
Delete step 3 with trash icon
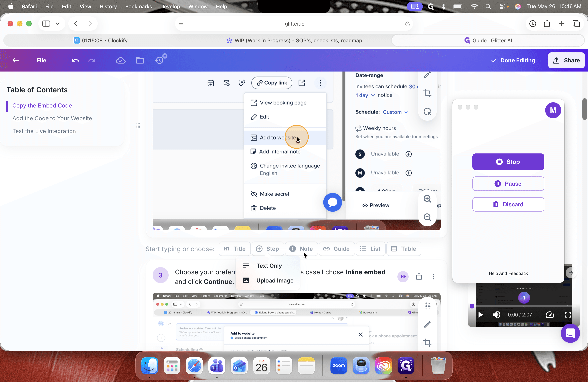(x=419, y=277)
